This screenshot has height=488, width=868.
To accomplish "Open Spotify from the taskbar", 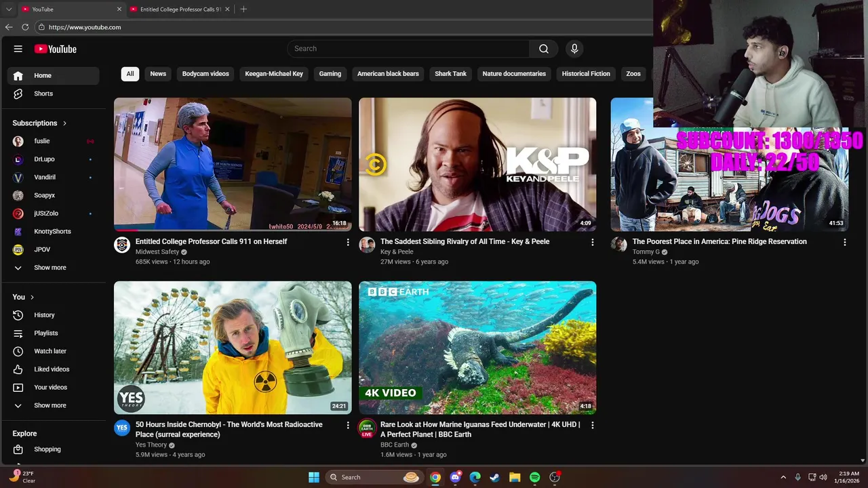I will 534,477.
